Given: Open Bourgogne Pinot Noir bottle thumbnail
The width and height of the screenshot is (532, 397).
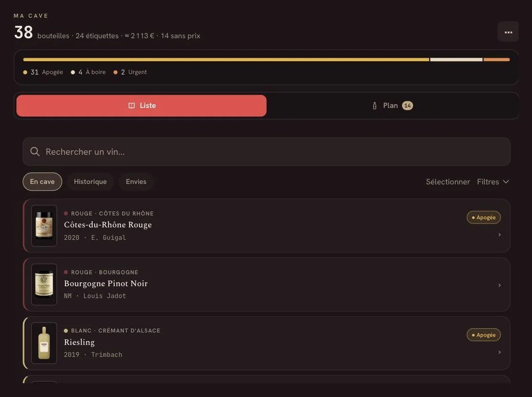Looking at the screenshot, I should tap(44, 284).
